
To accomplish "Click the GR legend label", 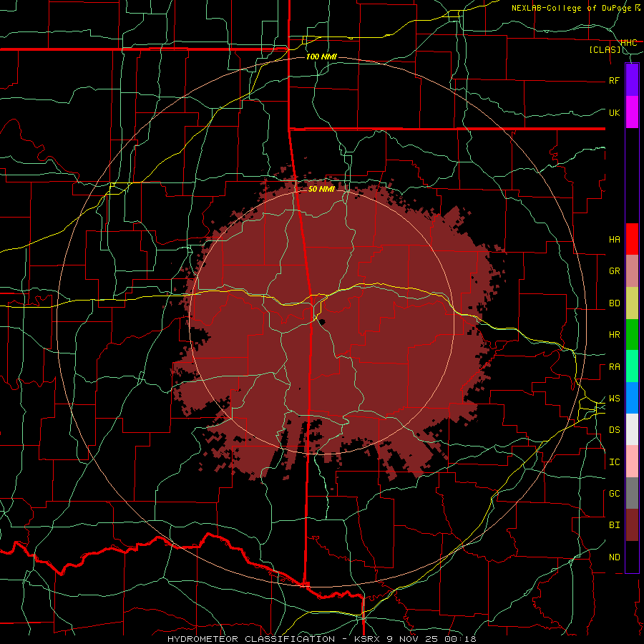I will 614,271.
